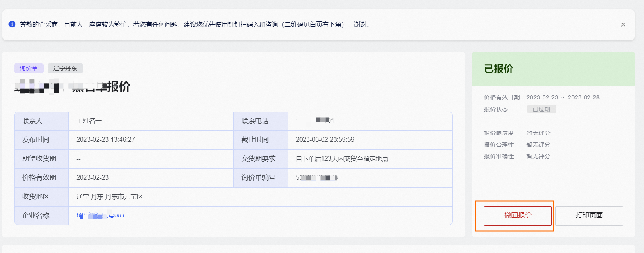Screen dimensions: 644x253
Task: Click the publish time 2023-02-23 13:46:27
Action: tap(105, 139)
